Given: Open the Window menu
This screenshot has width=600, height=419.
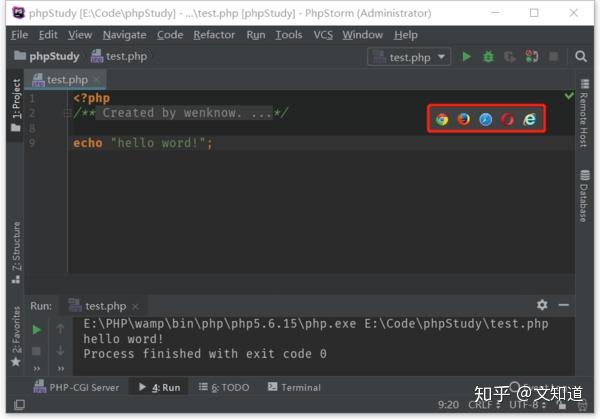Looking at the screenshot, I should (362, 35).
